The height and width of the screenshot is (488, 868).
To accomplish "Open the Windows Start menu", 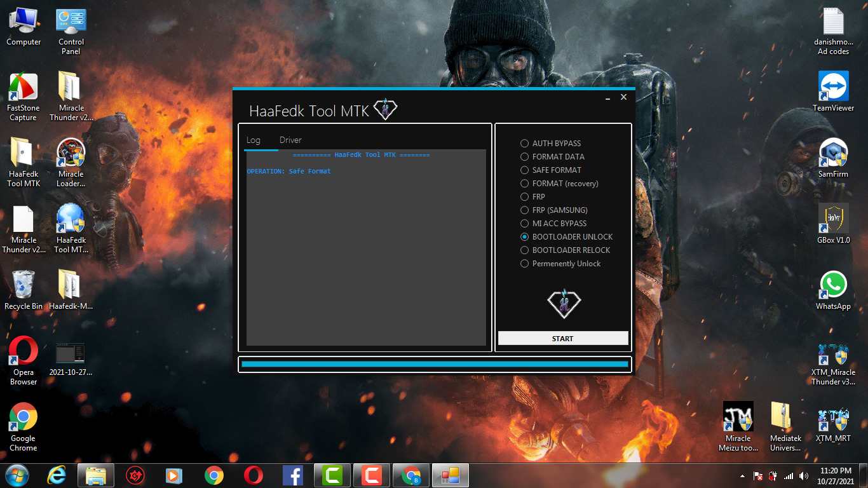I will (17, 475).
